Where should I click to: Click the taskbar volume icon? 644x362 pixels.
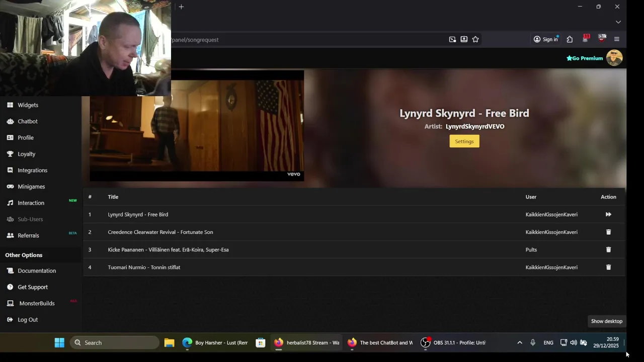pyautogui.click(x=574, y=343)
